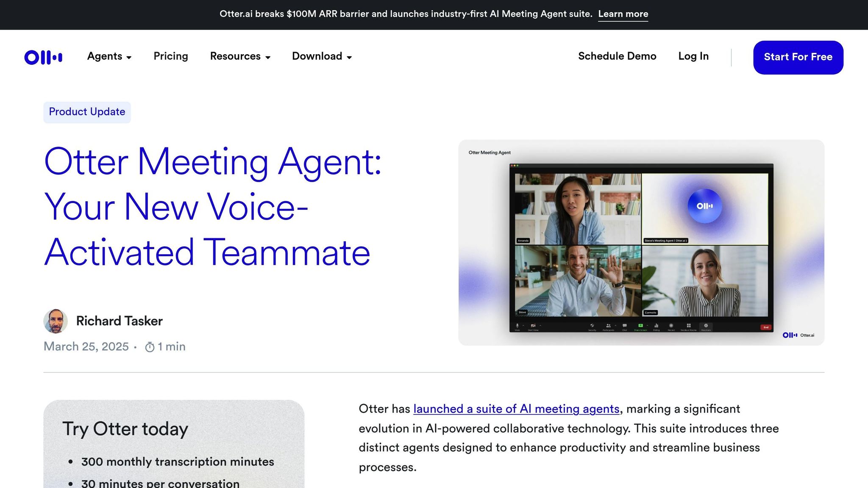Expand the Resources dropdown menu
Viewport: 868px width, 488px height.
(240, 56)
